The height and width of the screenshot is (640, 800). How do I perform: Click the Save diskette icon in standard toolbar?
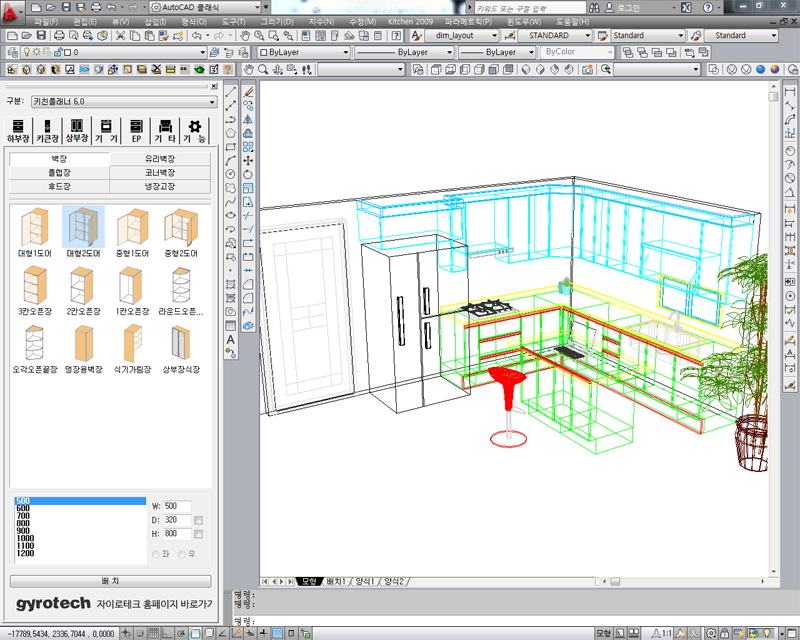pyautogui.click(x=41, y=35)
